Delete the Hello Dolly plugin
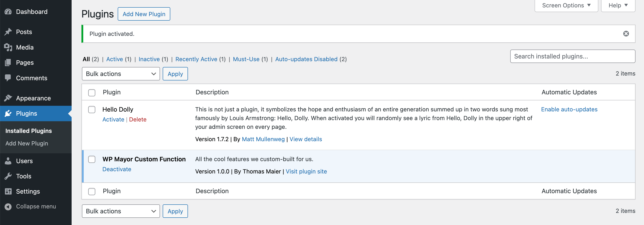 137,119
